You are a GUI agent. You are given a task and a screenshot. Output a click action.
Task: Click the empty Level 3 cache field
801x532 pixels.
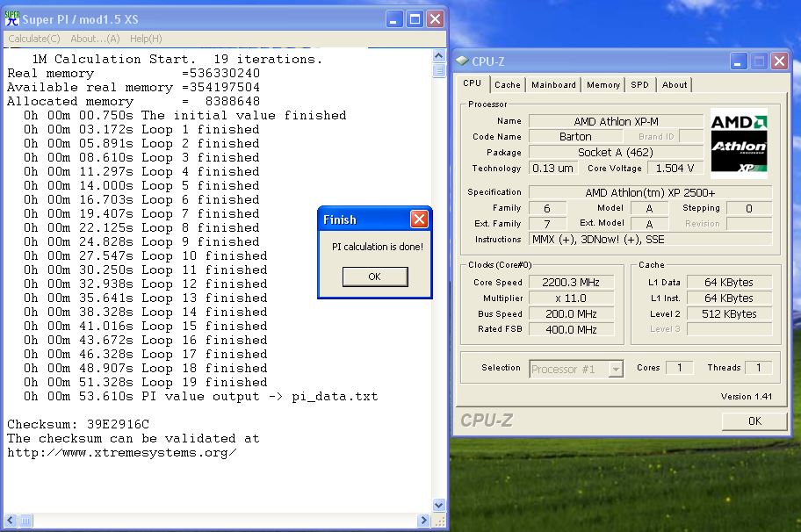pyautogui.click(x=729, y=329)
